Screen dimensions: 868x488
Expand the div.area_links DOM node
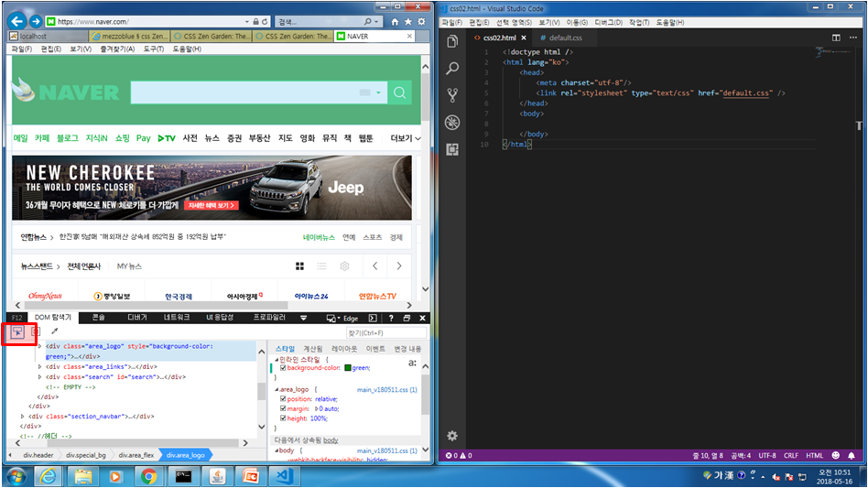point(40,367)
